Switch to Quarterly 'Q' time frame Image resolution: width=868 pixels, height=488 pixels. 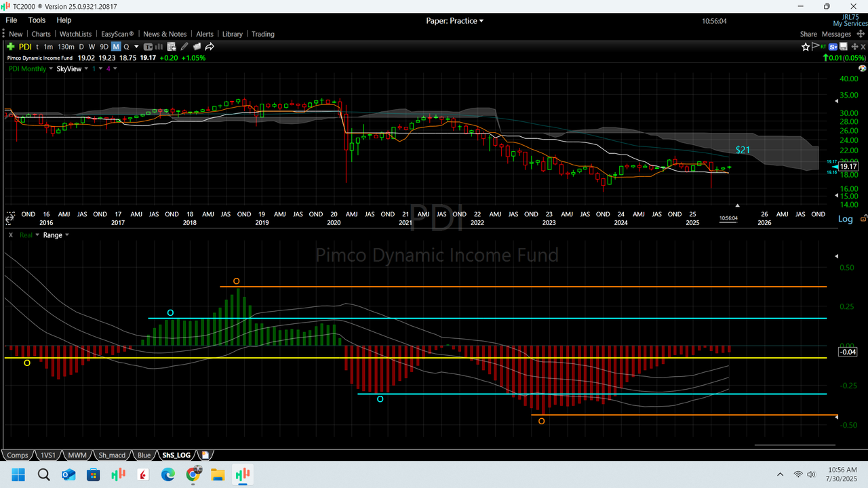pyautogui.click(x=126, y=47)
